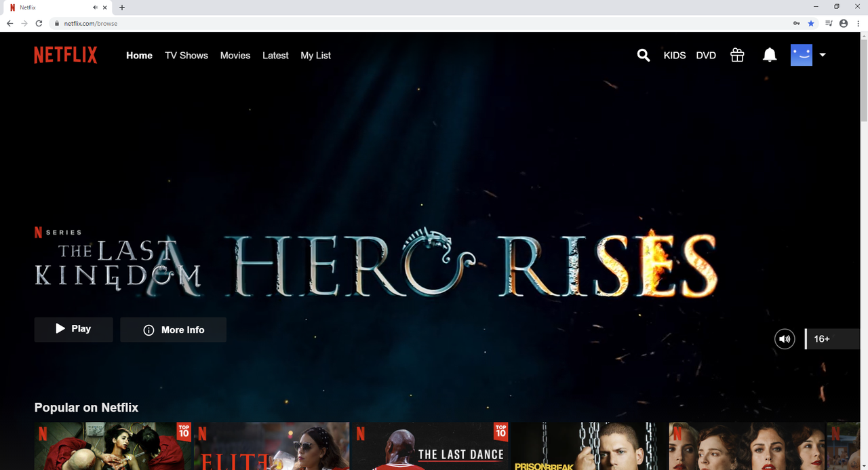868x470 pixels.
Task: Open the Prison Break thumbnail
Action: pyautogui.click(x=589, y=446)
